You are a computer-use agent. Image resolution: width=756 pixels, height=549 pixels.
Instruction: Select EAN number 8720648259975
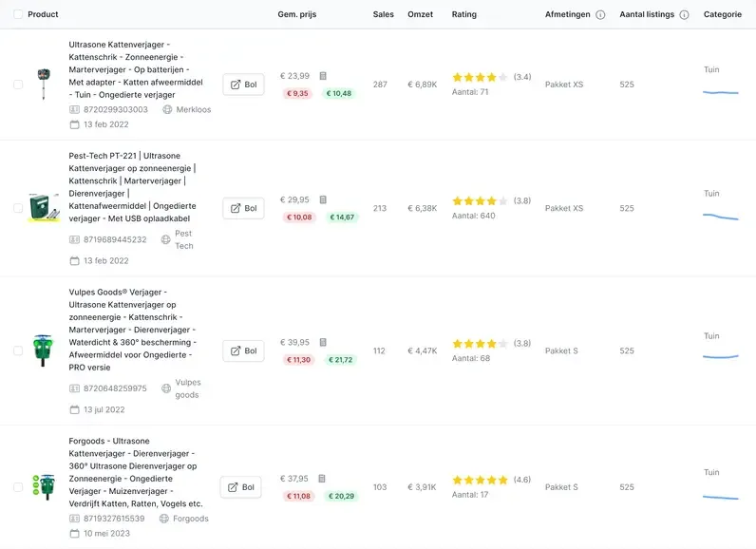[x=115, y=388]
